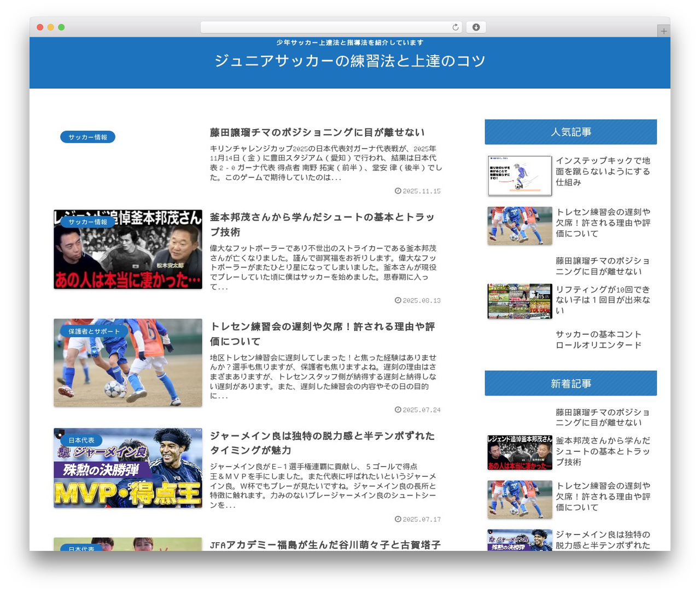Open article JFAアカデミー福島が生んだ谷川萌々子と古賀塔子
Screen dimensions: 700x593
click(325, 545)
